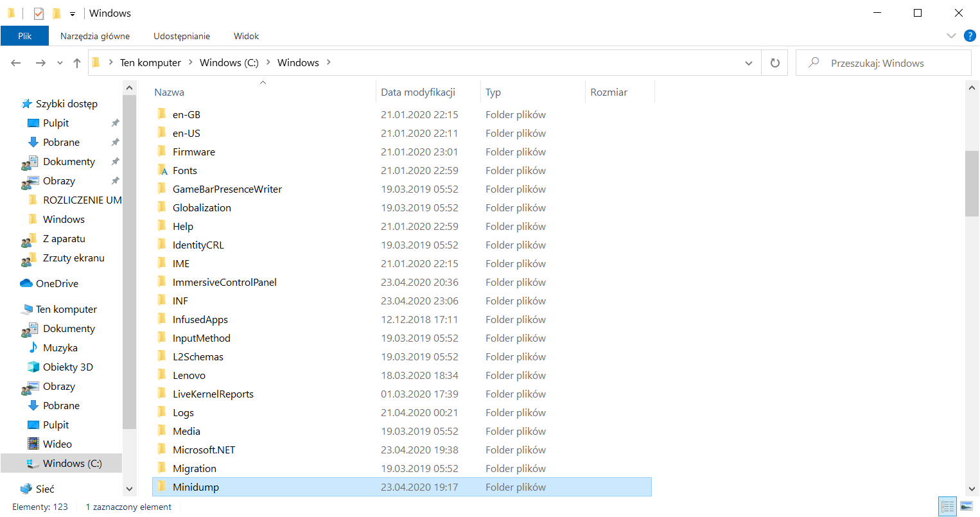Click Ten komputer in the address bar

pyautogui.click(x=150, y=62)
